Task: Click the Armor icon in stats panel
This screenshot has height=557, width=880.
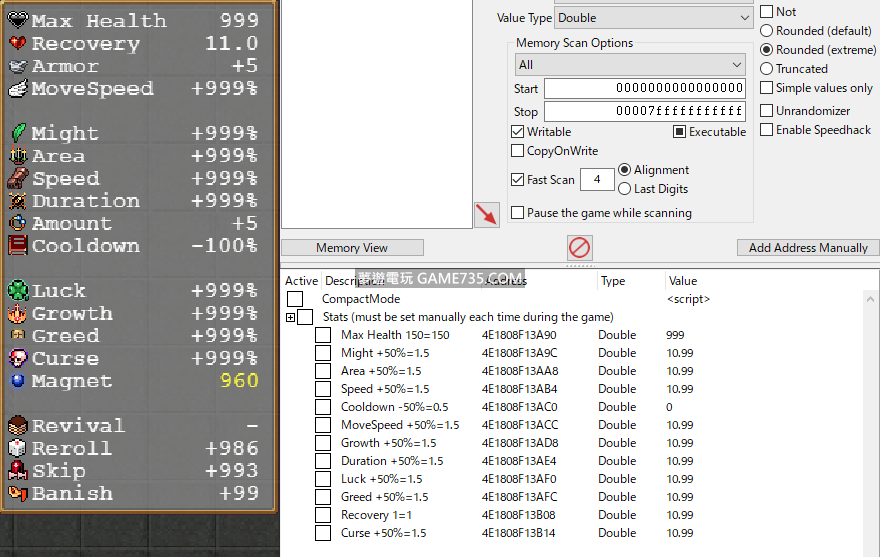Action: 18,66
